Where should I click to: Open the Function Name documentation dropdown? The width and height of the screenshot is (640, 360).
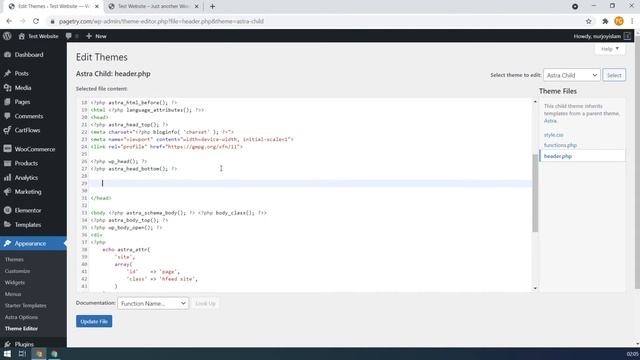[153, 303]
